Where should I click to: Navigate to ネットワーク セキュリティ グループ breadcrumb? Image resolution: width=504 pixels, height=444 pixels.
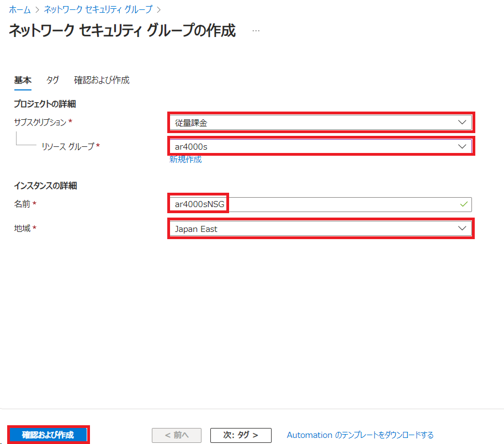click(x=98, y=9)
